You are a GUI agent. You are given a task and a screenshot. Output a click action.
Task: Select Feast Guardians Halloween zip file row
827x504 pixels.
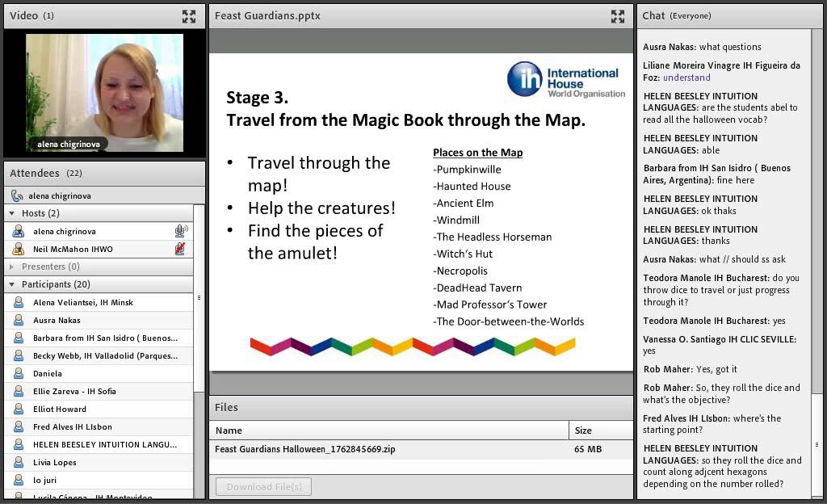tap(421, 449)
